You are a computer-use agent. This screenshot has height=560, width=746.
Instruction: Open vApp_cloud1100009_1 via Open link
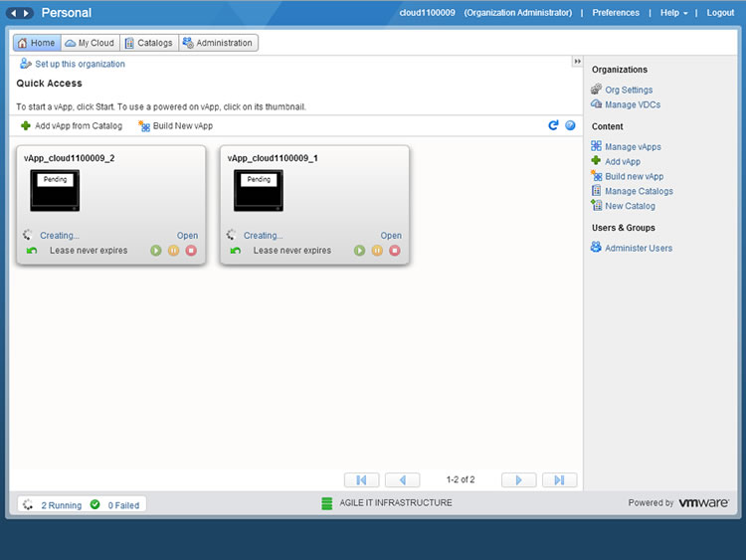[x=391, y=236]
